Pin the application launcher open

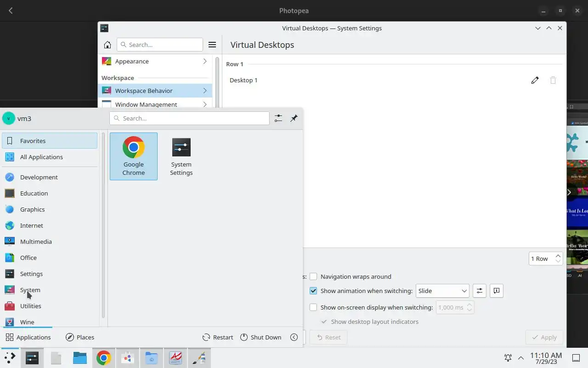tap(294, 118)
